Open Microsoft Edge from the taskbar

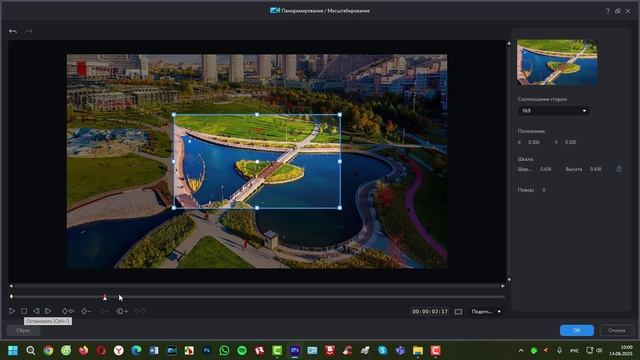(x=136, y=351)
